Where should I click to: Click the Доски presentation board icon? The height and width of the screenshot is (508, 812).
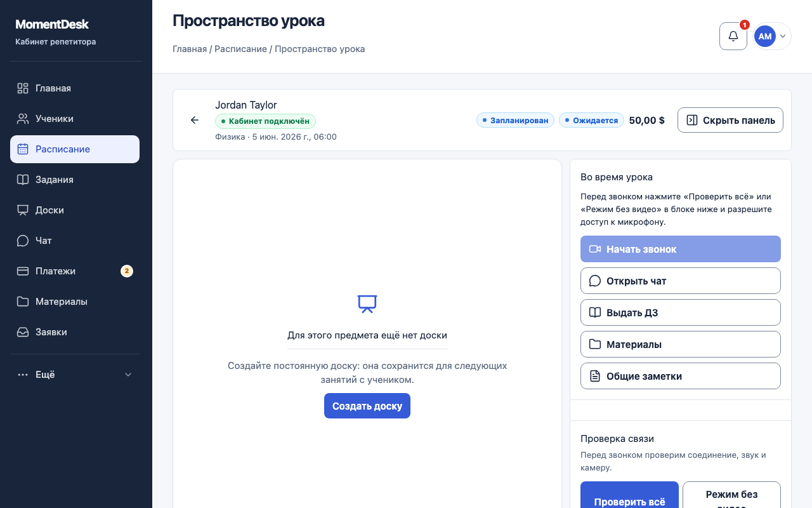click(23, 210)
